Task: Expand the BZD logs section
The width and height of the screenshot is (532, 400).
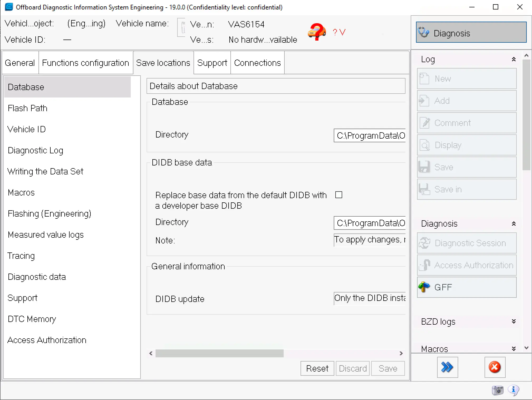Action: point(514,321)
